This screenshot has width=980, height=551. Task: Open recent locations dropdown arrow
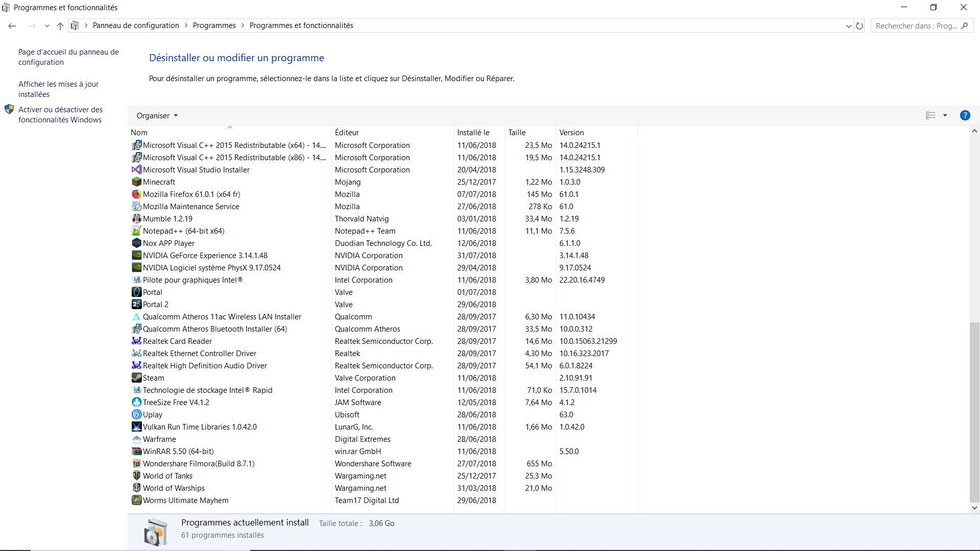[47, 26]
